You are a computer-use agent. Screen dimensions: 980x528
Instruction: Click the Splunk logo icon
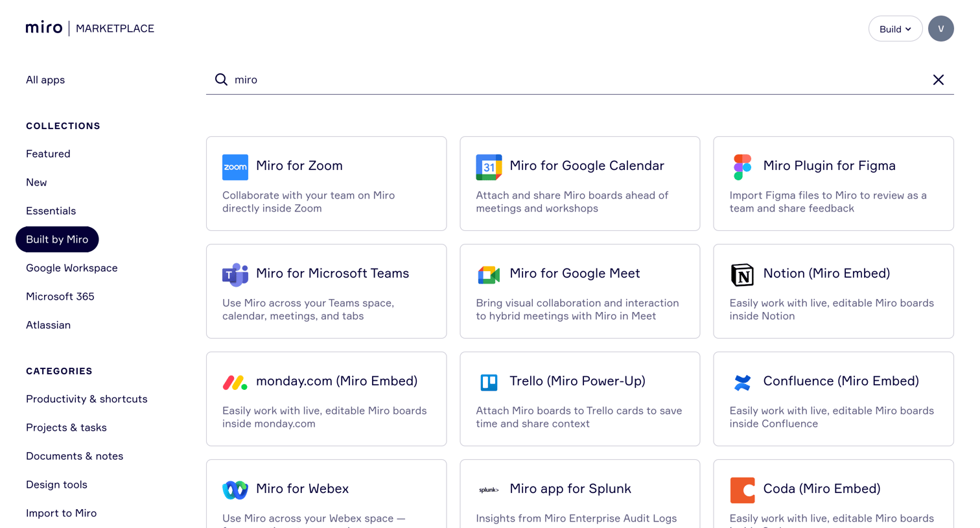489,490
